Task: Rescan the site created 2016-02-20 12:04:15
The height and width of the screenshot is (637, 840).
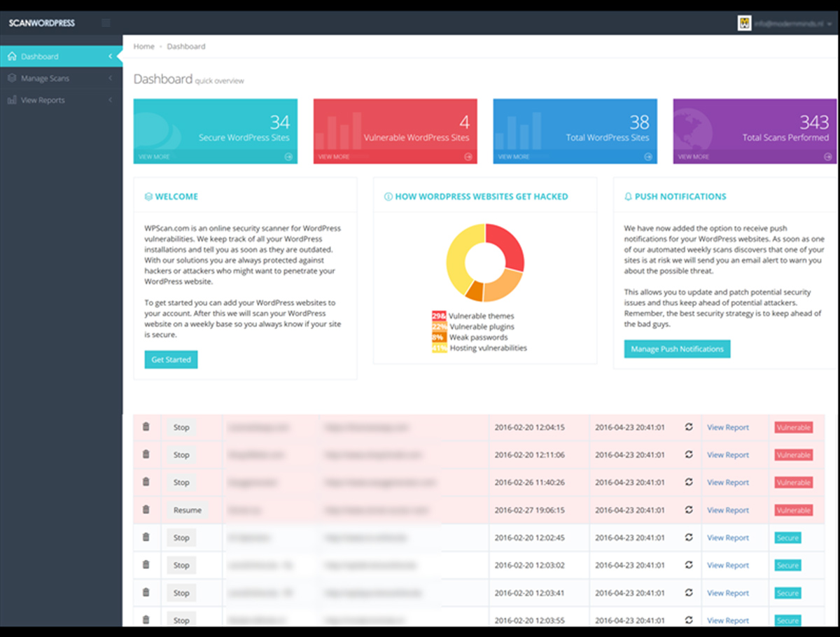Action: coord(689,427)
